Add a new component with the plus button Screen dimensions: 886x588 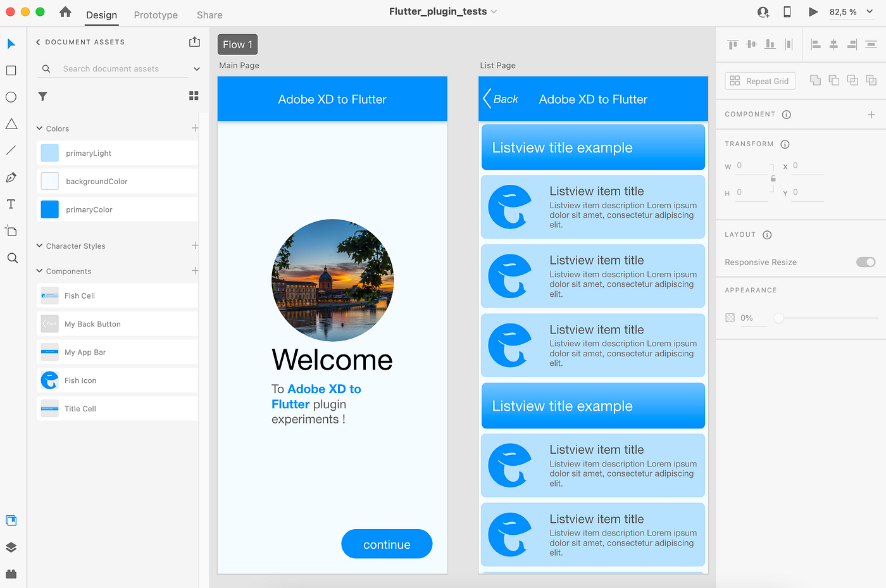point(871,115)
